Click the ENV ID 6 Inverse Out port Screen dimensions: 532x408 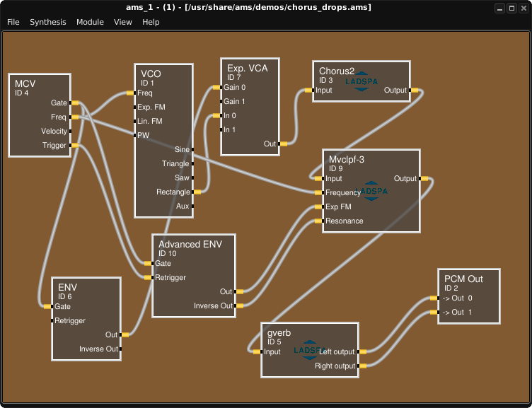(120, 349)
